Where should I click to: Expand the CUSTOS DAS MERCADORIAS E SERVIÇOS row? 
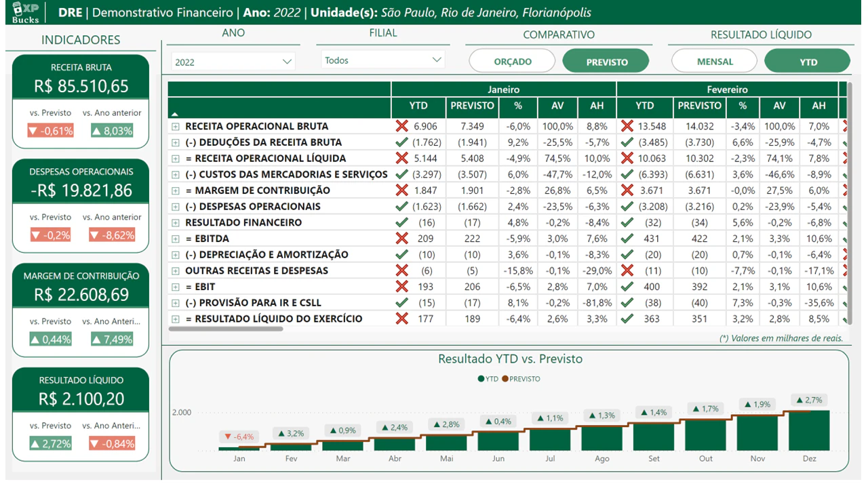coord(176,174)
